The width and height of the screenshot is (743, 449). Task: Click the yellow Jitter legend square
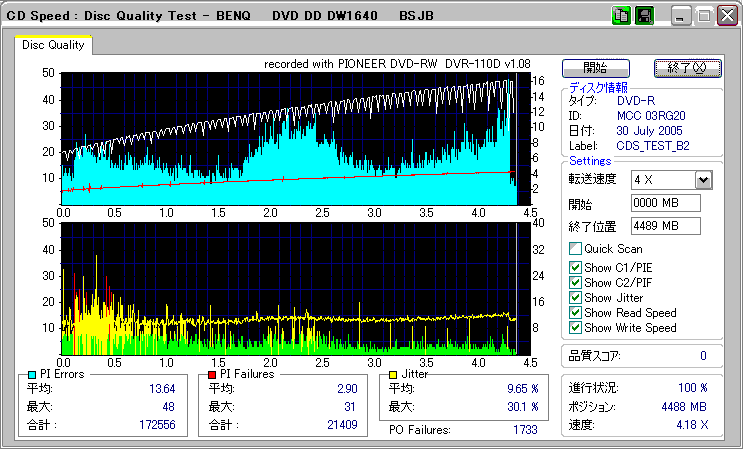pos(394,374)
